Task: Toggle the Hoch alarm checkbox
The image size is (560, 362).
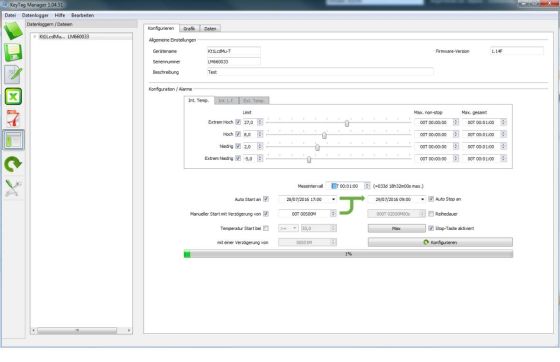Action: [x=238, y=134]
